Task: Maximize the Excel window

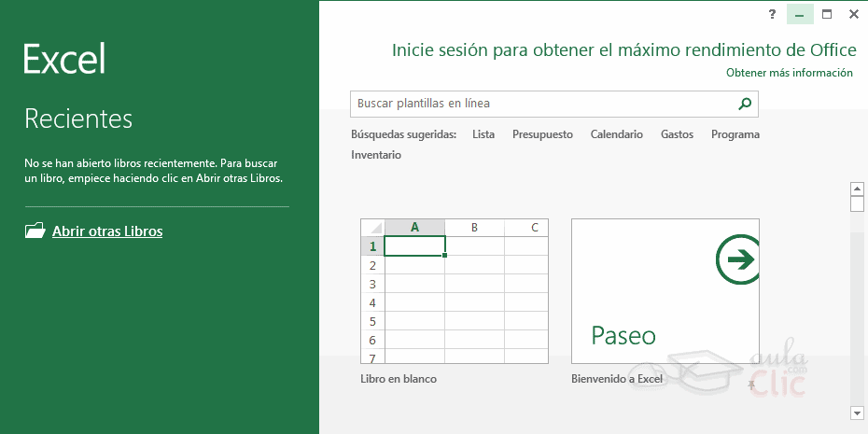Action: coord(826,14)
